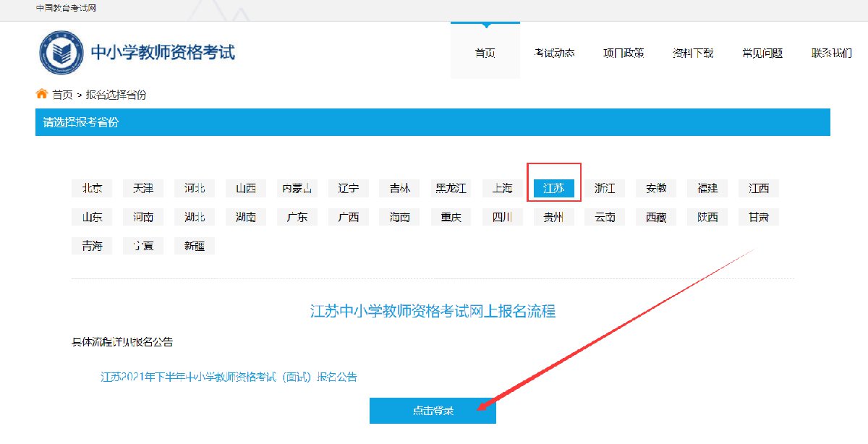Choose 广东 from the province list

click(297, 217)
